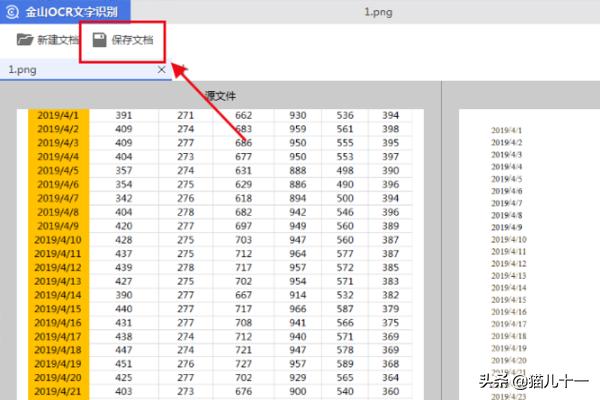Select the 2019/4/1 date cell in the source table

[x=58, y=115]
